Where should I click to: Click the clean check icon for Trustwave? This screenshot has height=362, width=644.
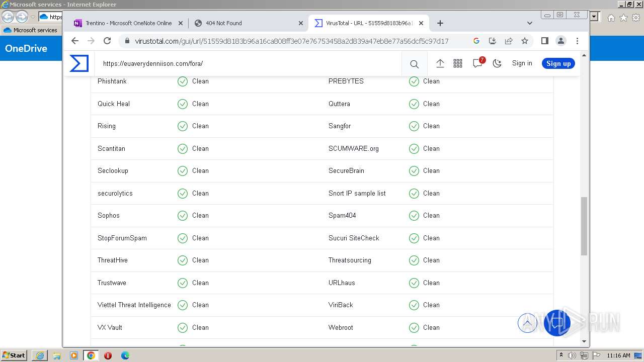coord(183,283)
